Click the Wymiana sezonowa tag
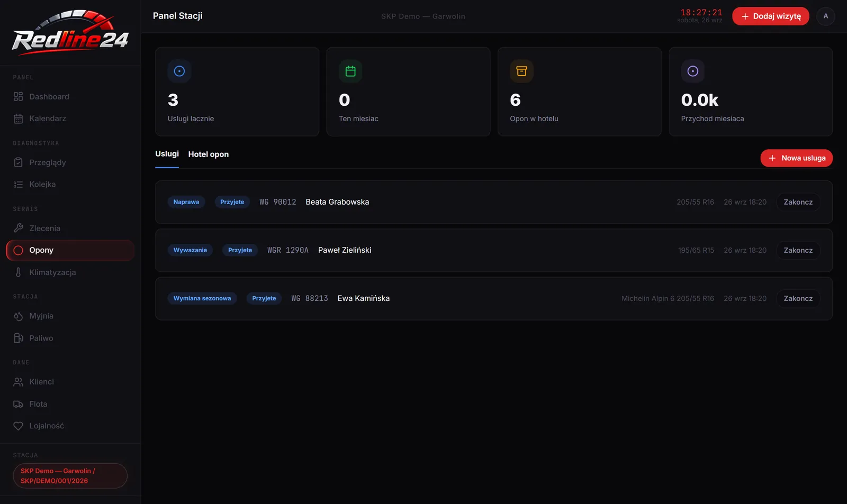The image size is (847, 504). coord(202,298)
